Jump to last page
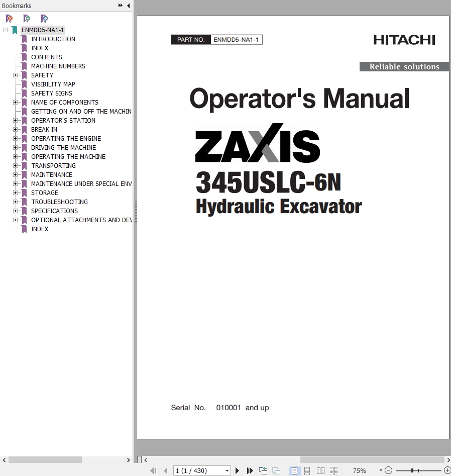 coord(250,470)
